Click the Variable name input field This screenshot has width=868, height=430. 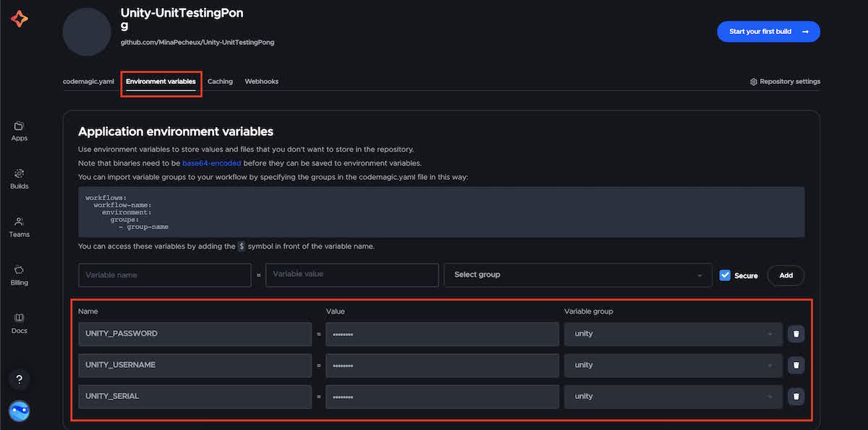coord(164,275)
